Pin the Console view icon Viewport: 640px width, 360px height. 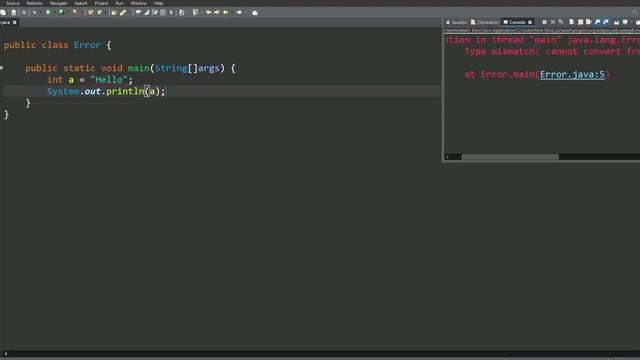click(x=616, y=22)
